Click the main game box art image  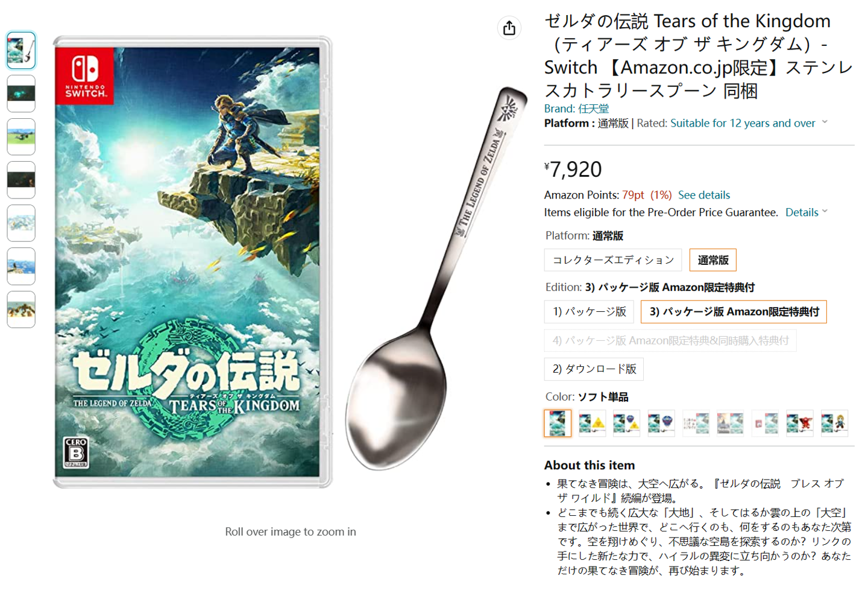pyautogui.click(x=192, y=262)
